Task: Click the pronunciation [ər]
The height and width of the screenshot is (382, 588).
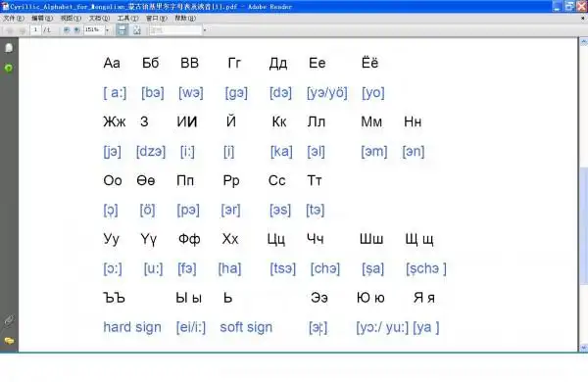Action: (230, 210)
